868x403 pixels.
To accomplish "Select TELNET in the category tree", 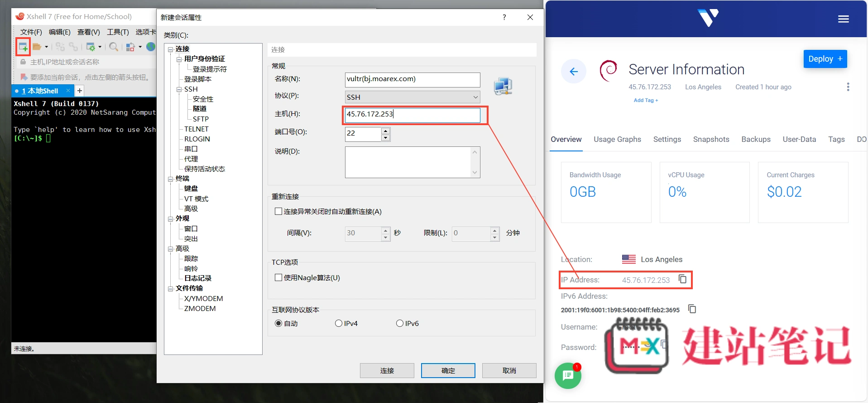I will [x=197, y=129].
